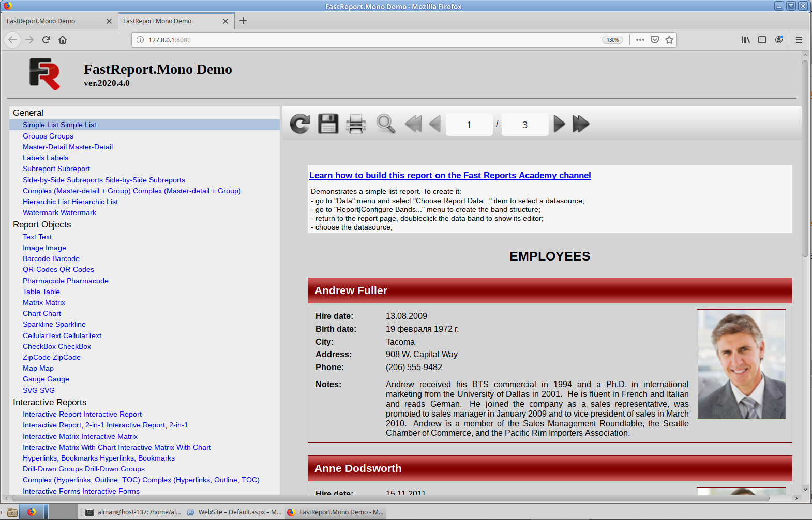Viewport: 812px width, 520px height.
Task: Open the Firefox home page button
Action: pos(63,40)
